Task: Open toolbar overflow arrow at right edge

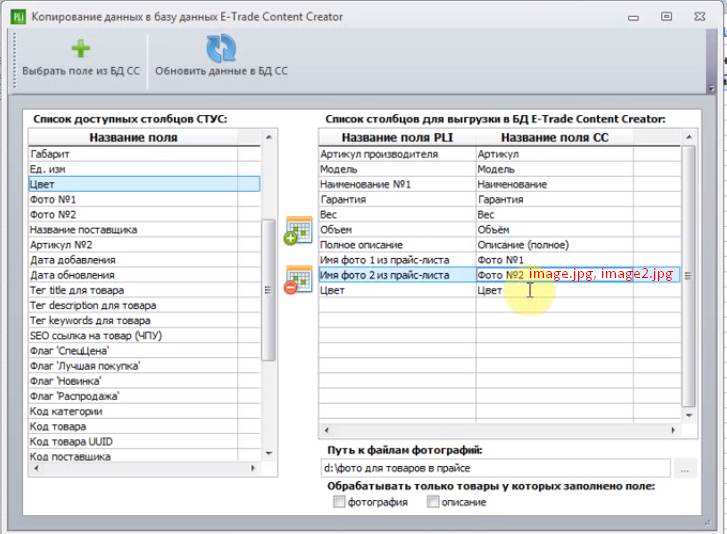Action: 712,88
